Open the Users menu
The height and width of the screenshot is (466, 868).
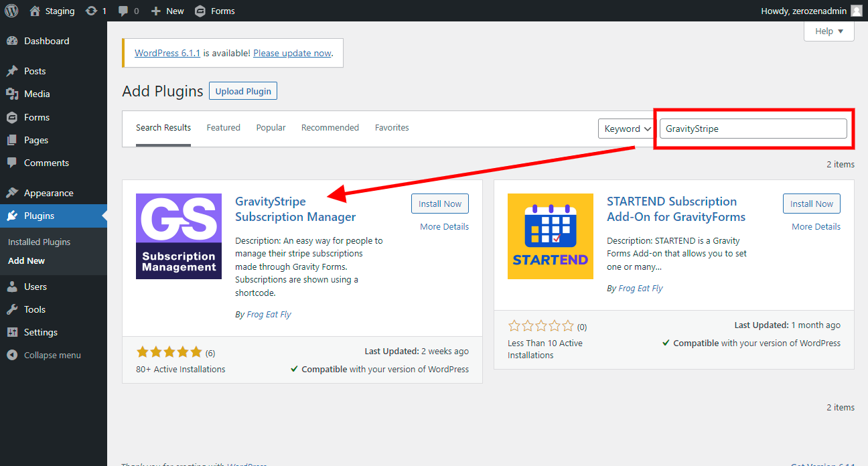click(54, 287)
